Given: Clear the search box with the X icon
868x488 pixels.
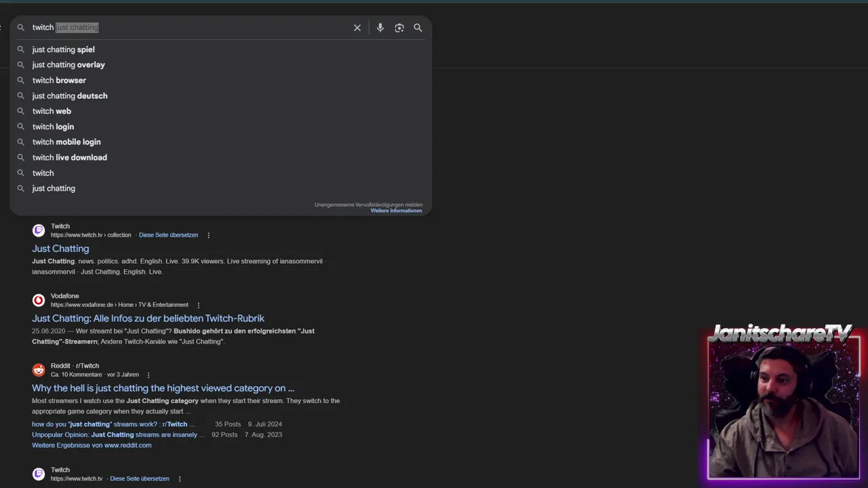Looking at the screenshot, I should (357, 28).
